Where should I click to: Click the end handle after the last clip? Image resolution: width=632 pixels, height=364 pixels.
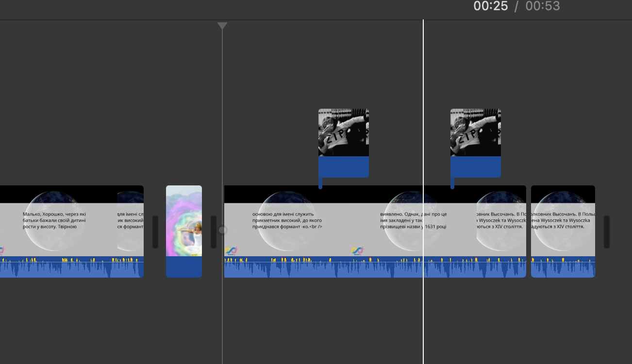pyautogui.click(x=607, y=232)
